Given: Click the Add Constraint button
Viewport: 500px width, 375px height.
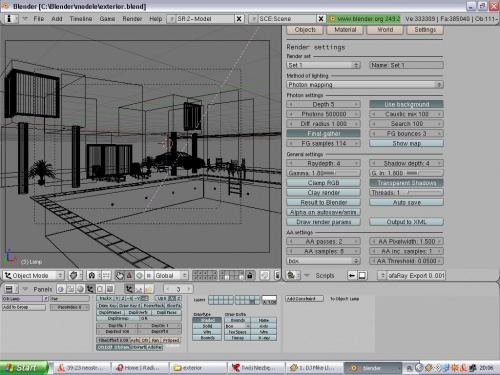Looking at the screenshot, I should (304, 299).
